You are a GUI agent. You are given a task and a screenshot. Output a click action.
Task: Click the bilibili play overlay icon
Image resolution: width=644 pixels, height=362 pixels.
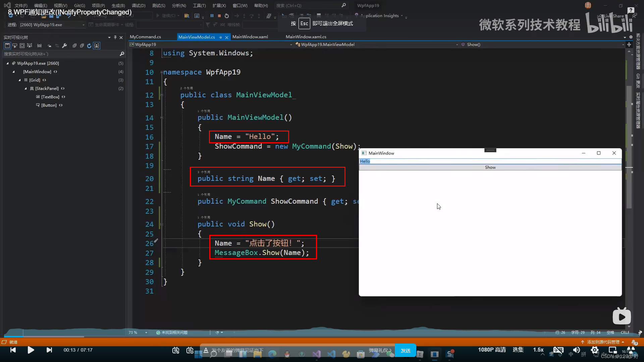click(622, 316)
